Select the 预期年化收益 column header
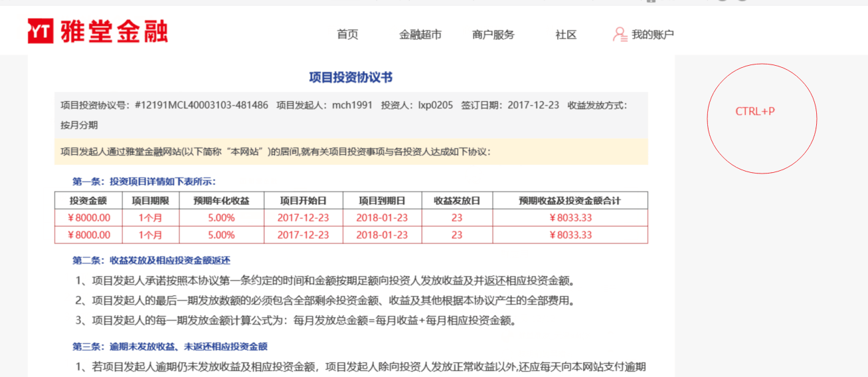This screenshot has height=377, width=868. point(221,200)
